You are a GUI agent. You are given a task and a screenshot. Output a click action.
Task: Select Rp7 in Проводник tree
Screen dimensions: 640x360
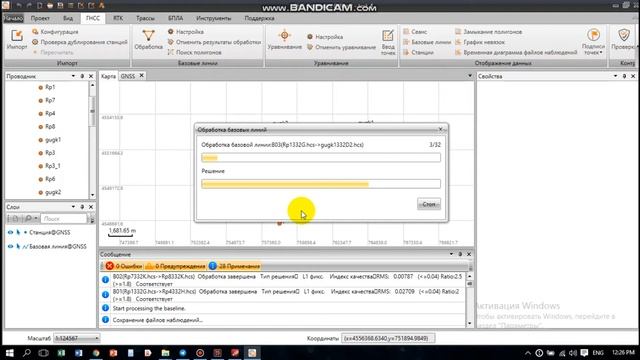click(x=50, y=100)
